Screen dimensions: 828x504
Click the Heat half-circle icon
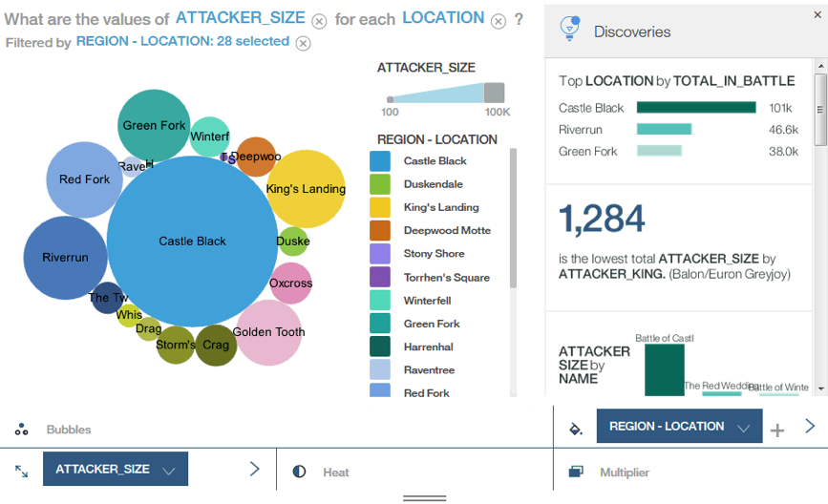pos(300,472)
